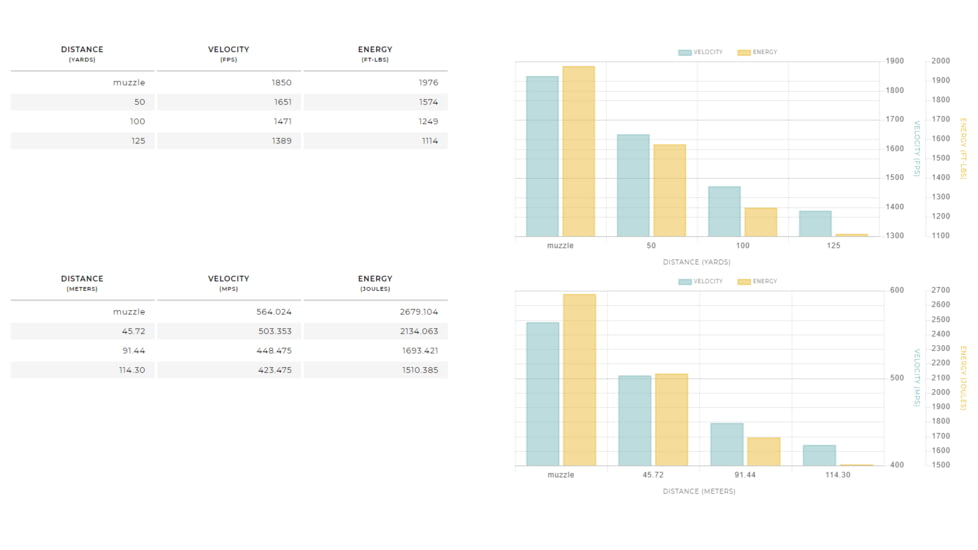Click the muzzle energy bar in meters chart
978x550 pixels.
click(579, 380)
